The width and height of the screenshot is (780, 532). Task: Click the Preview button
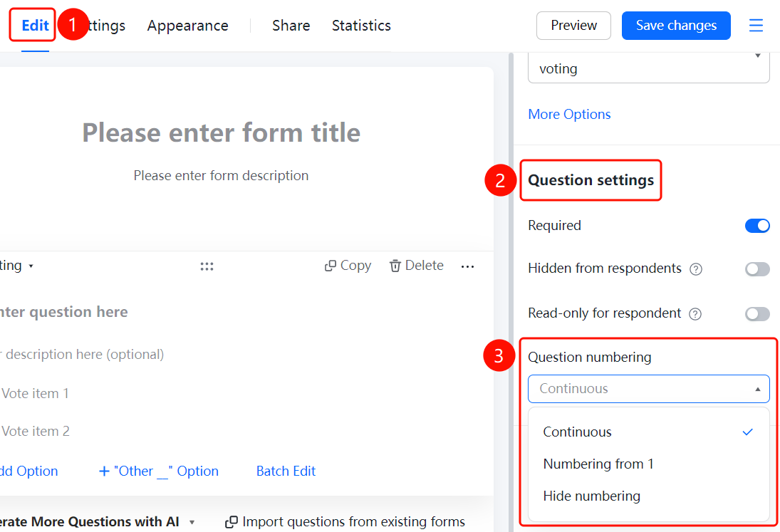click(x=573, y=26)
